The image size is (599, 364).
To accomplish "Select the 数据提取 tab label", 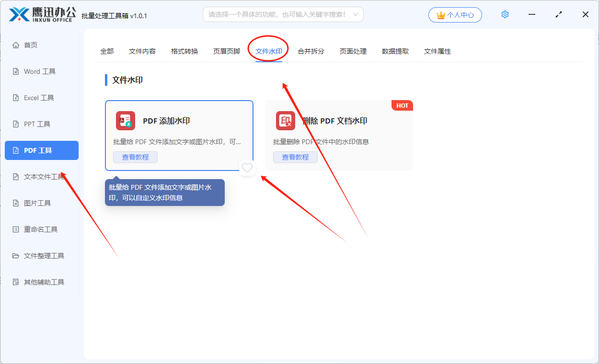I will [394, 51].
